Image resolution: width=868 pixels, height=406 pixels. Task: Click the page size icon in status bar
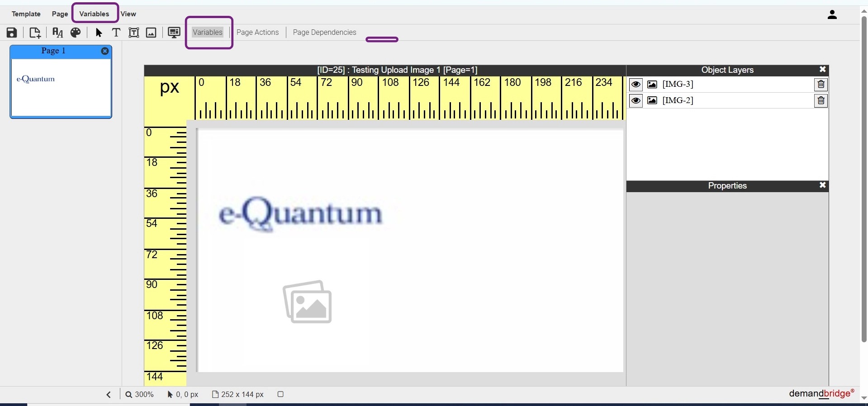click(x=216, y=395)
